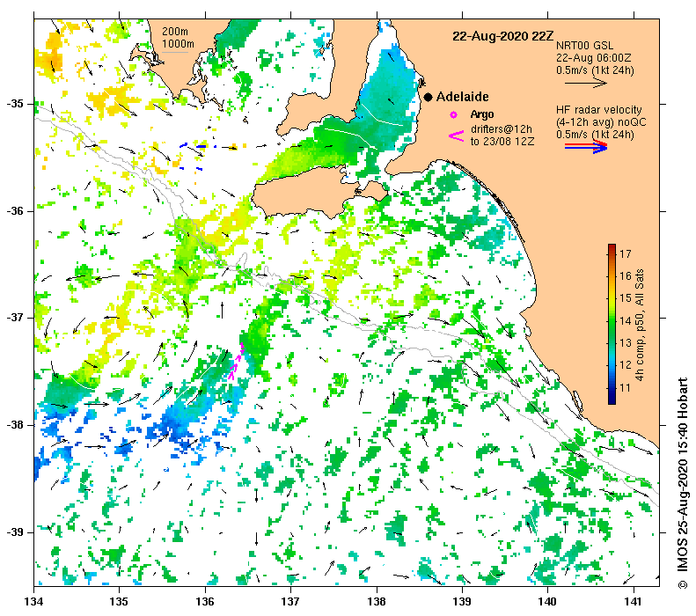The image size is (696, 616).
Task: Click the '4h comp, p50, All Sats' label
Action: coord(639,325)
